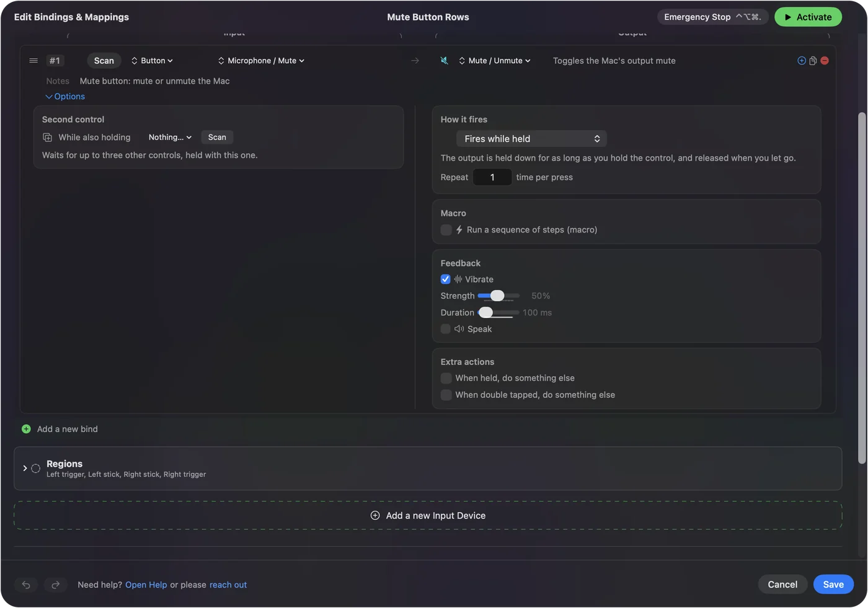Click the arrow between input and output on row #1
The image size is (868, 608).
(x=415, y=61)
